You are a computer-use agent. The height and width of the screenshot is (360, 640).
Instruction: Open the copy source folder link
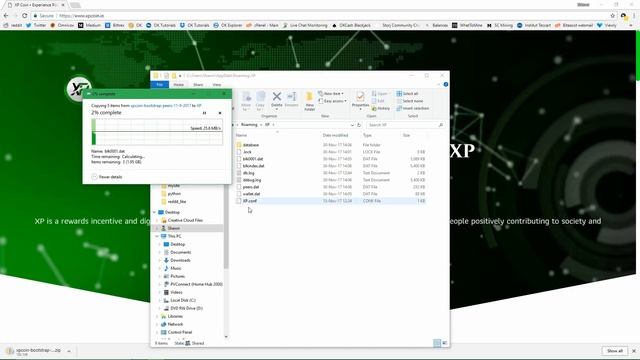(x=161, y=106)
